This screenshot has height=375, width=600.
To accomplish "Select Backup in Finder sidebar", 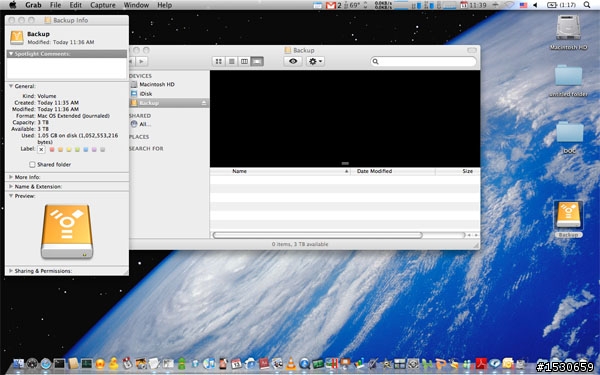I will 169,103.
